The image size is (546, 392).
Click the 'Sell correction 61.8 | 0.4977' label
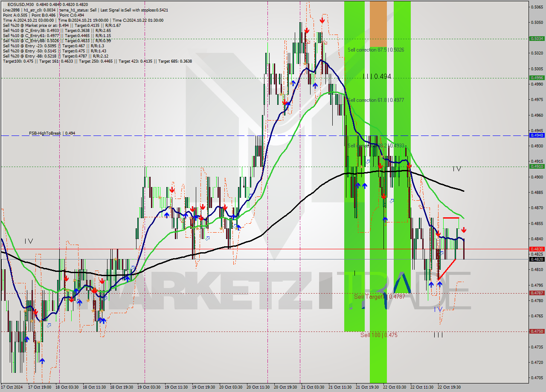(375, 100)
